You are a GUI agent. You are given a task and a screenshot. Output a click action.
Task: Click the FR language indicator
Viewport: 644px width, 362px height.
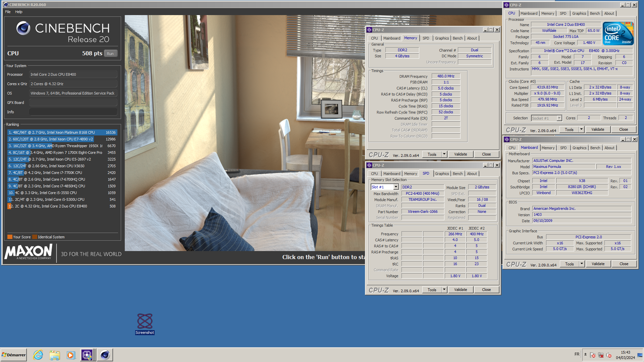point(577,354)
